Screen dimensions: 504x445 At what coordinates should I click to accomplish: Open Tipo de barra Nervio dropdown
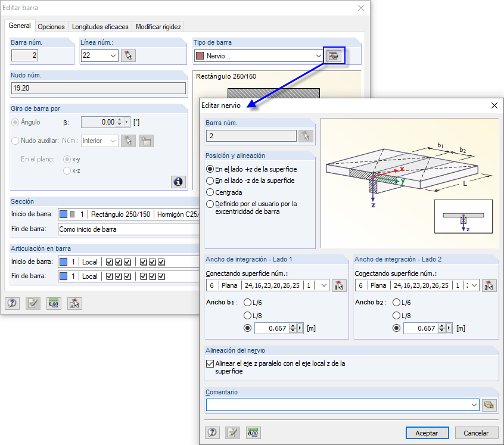(318, 55)
